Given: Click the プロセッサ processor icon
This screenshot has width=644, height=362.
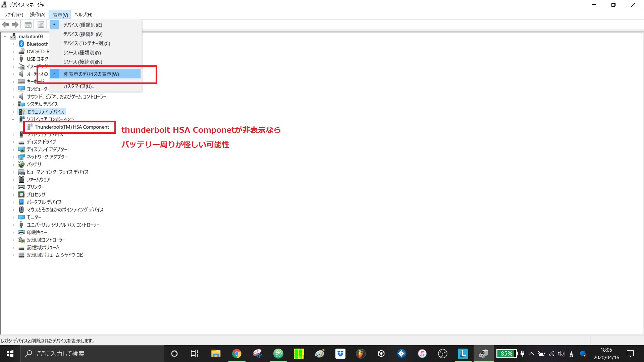Looking at the screenshot, I should (21, 194).
